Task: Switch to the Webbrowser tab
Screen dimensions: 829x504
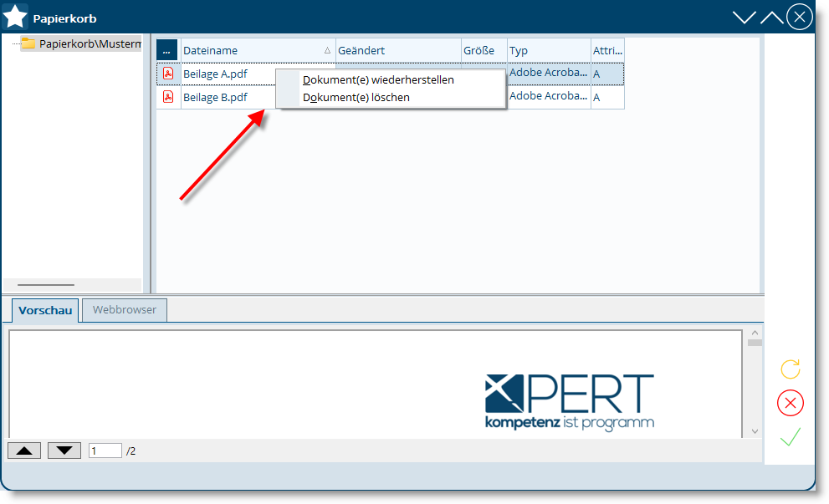Action: coord(125,310)
